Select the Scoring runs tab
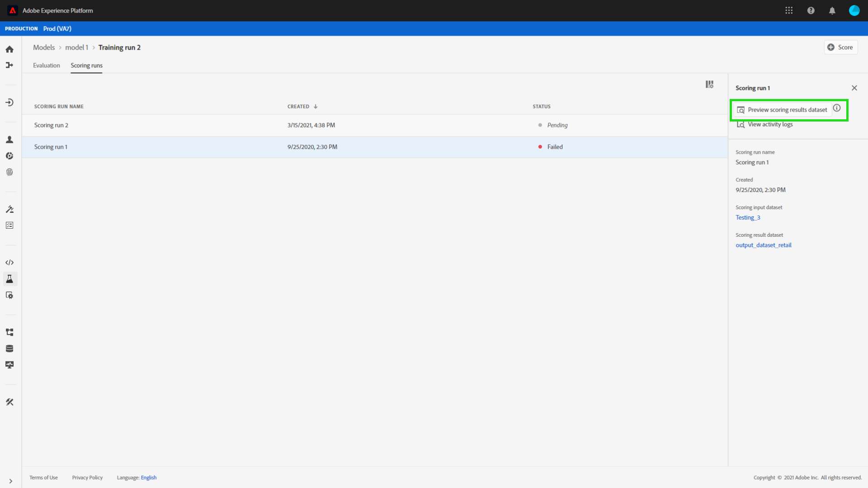The width and height of the screenshot is (868, 488). (x=86, y=66)
